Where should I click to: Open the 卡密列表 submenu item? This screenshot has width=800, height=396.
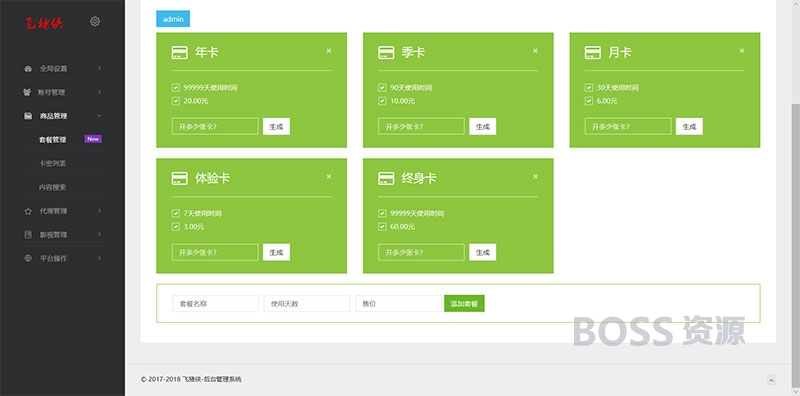pos(53,163)
